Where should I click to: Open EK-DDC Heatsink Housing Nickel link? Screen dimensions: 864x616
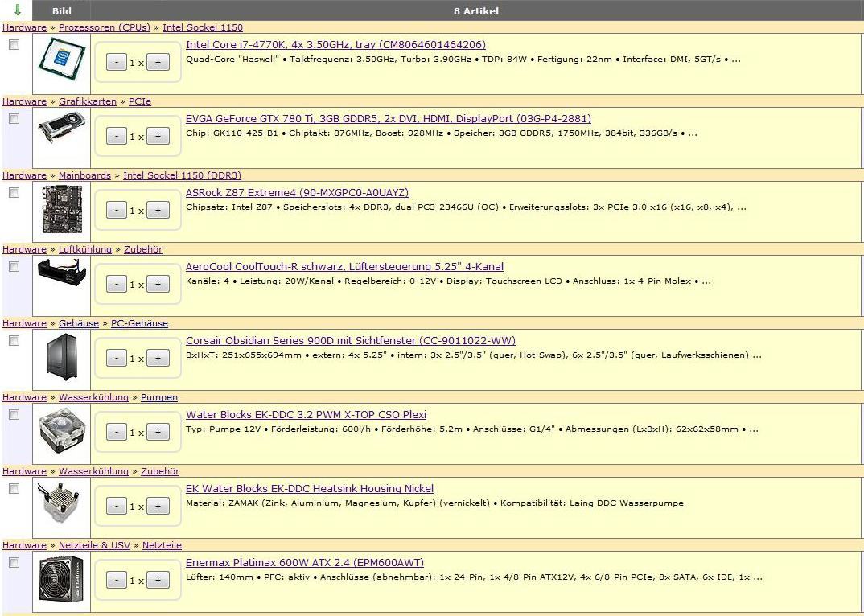[x=310, y=488]
